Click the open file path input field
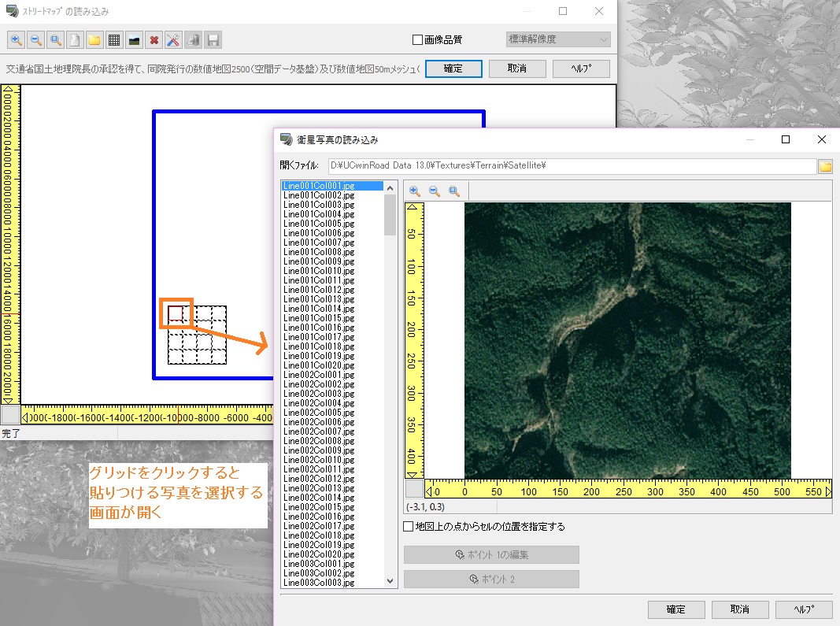840x626 pixels. (571, 166)
